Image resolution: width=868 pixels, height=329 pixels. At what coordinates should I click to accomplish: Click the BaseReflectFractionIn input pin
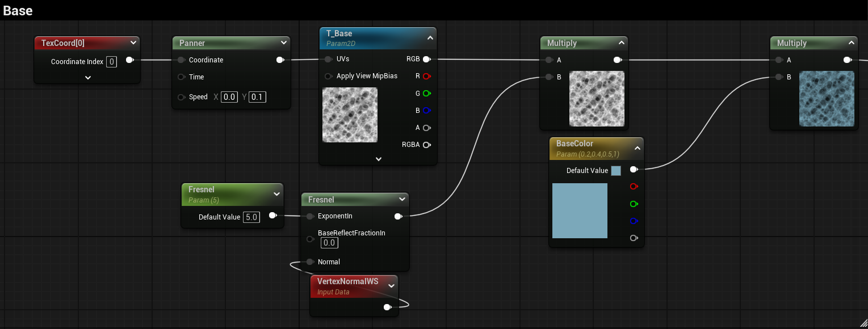tap(310, 239)
